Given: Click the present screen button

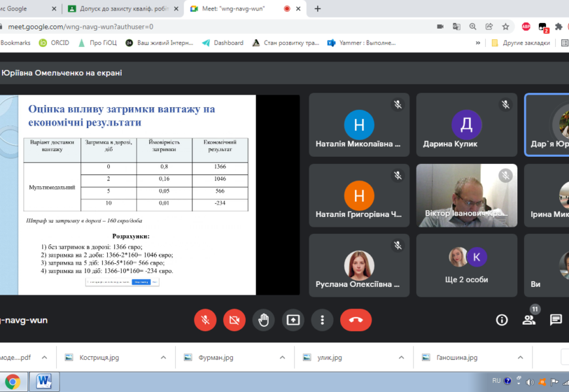Looking at the screenshot, I should (x=293, y=319).
